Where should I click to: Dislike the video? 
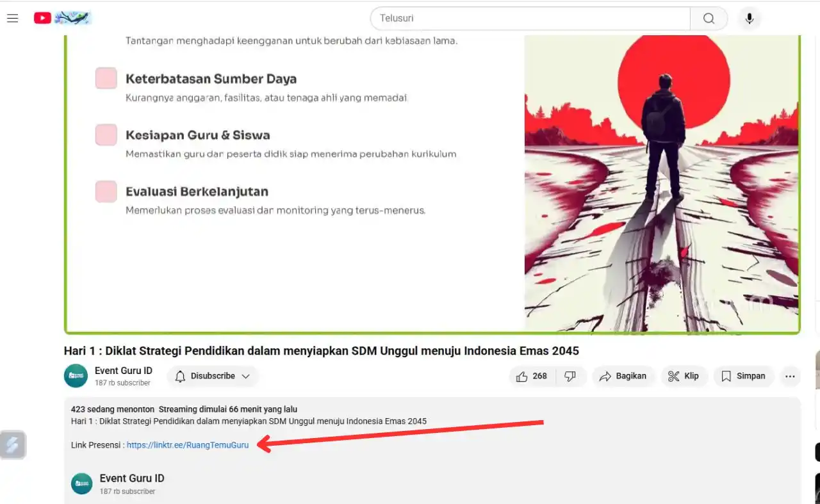(x=570, y=376)
